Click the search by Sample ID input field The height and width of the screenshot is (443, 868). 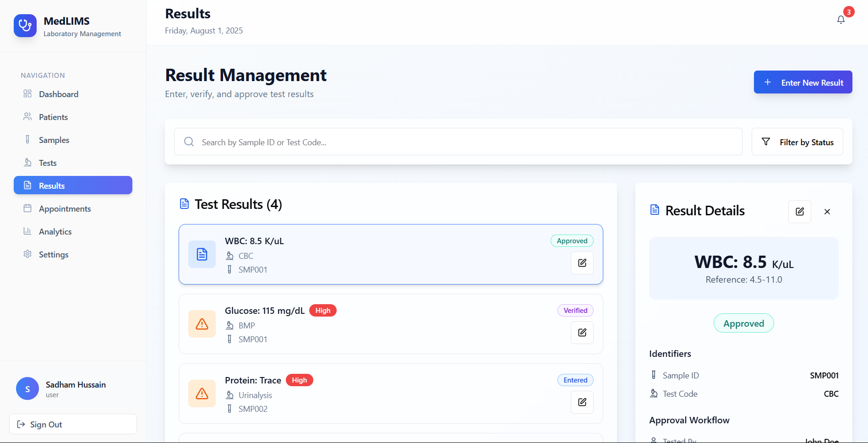pyautogui.click(x=458, y=142)
